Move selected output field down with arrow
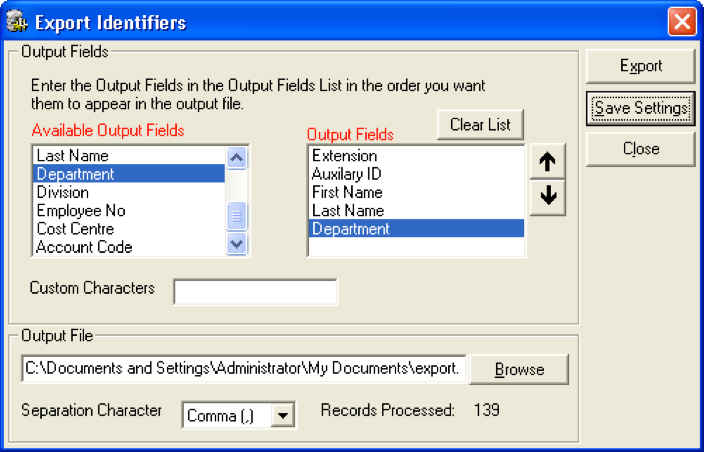The width and height of the screenshot is (704, 452). pyautogui.click(x=547, y=197)
